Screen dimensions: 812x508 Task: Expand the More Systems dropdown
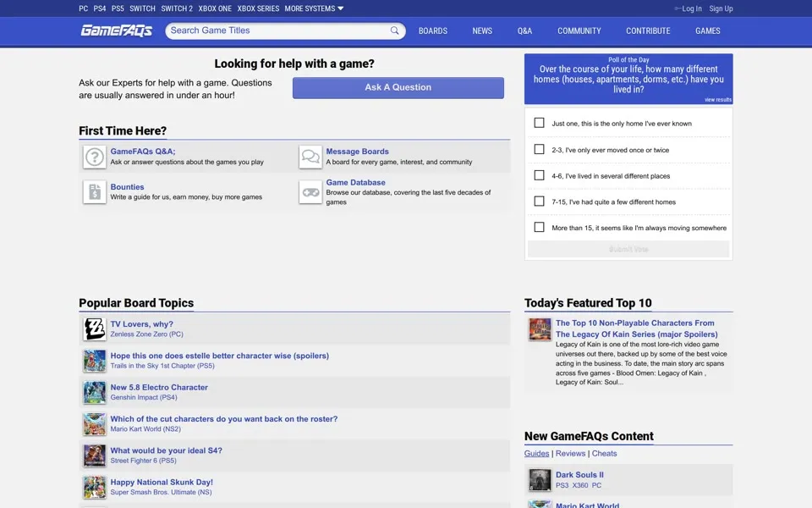point(314,8)
